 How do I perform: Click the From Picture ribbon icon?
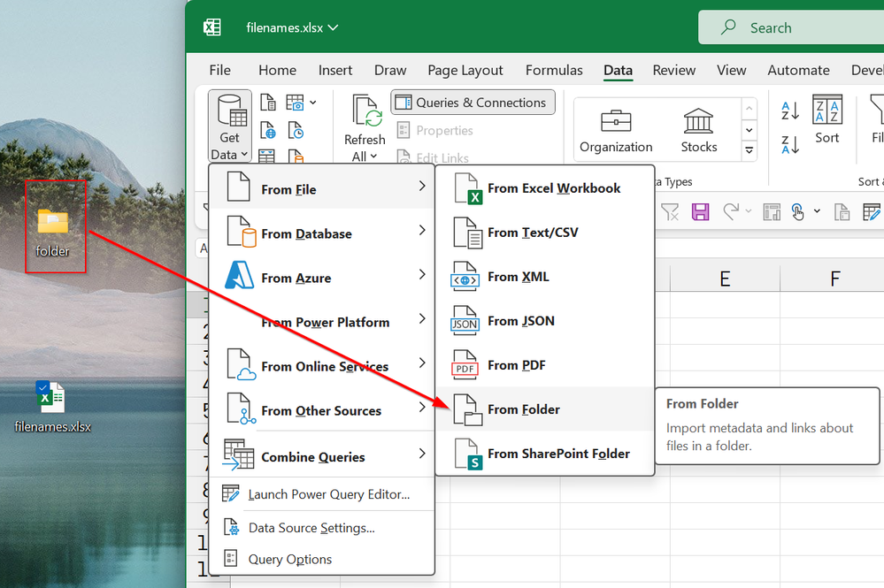[295, 103]
